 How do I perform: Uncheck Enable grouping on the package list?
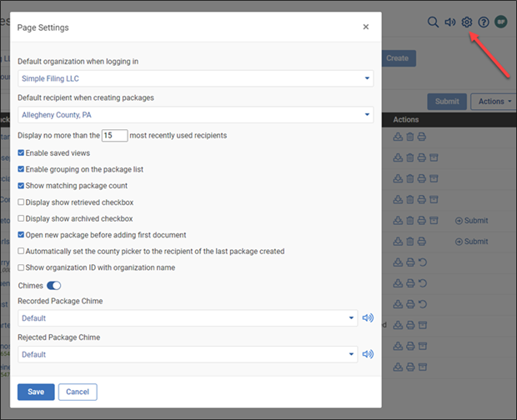[21, 169]
